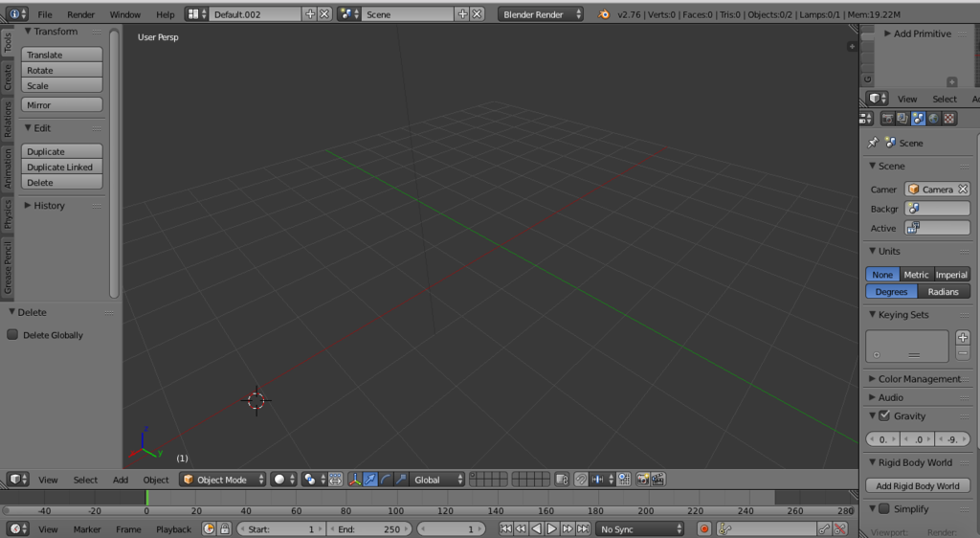
Task: Jump to the last frame
Action: coord(583,528)
